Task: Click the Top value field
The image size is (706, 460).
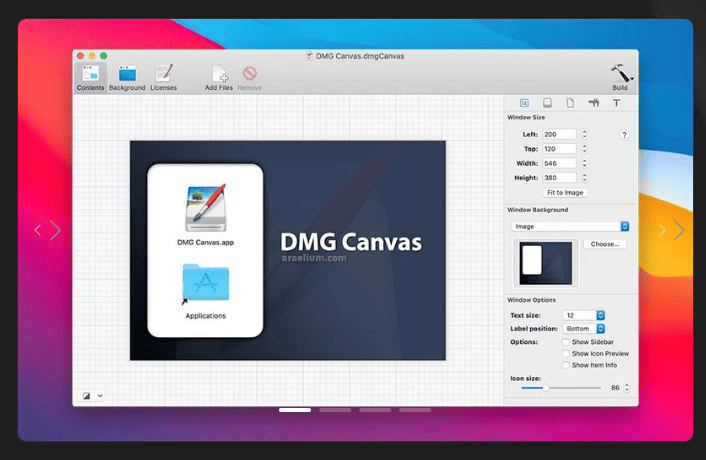Action: click(559, 149)
